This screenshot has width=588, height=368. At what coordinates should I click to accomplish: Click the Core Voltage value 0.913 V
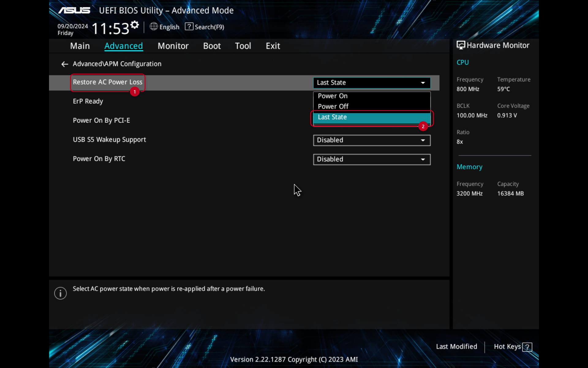tap(507, 116)
